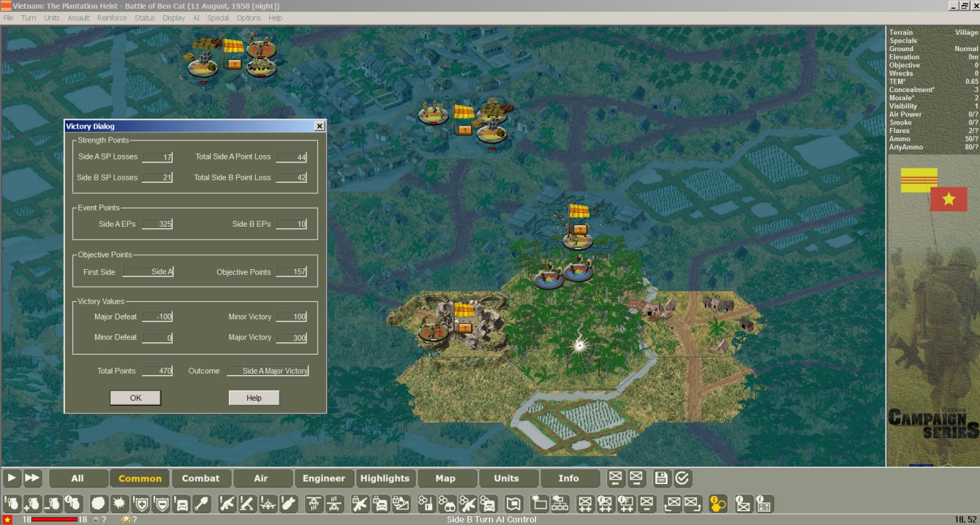Click the hexes with rifle icon

pos(467,504)
